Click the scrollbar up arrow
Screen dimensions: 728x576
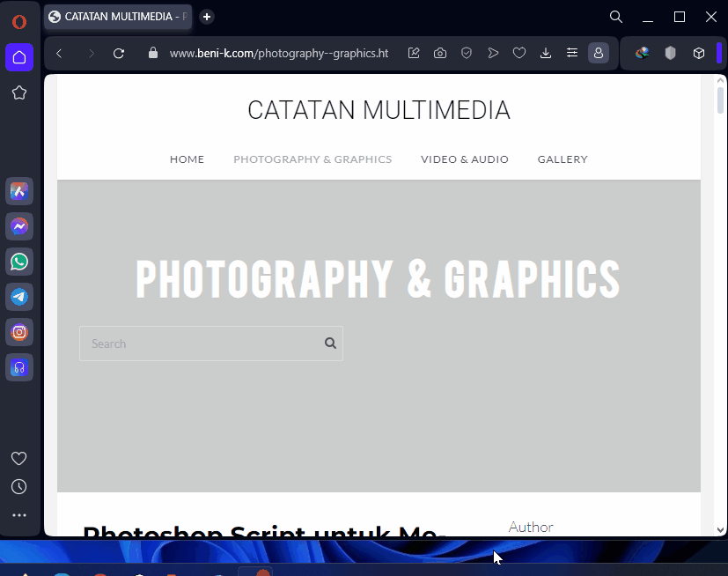(x=720, y=81)
